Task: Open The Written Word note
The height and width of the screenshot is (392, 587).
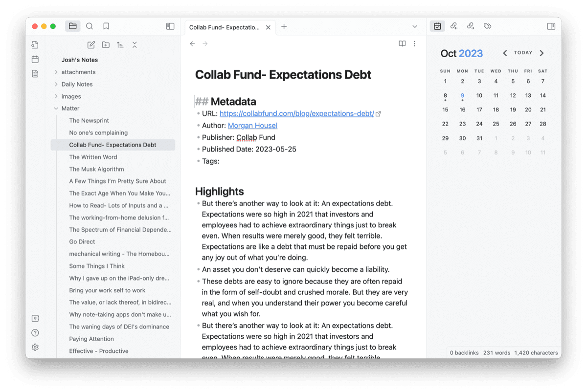Action: [93, 157]
